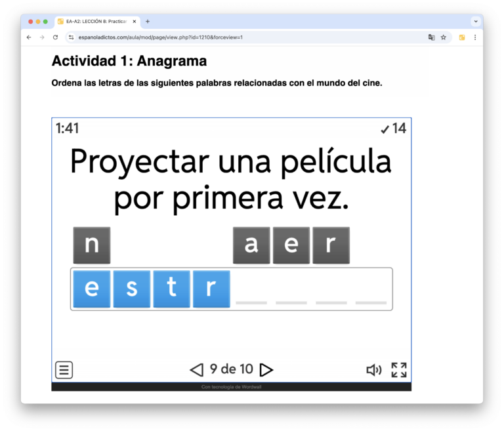
Task: Click the 1:41 timer
Action: coord(67,128)
